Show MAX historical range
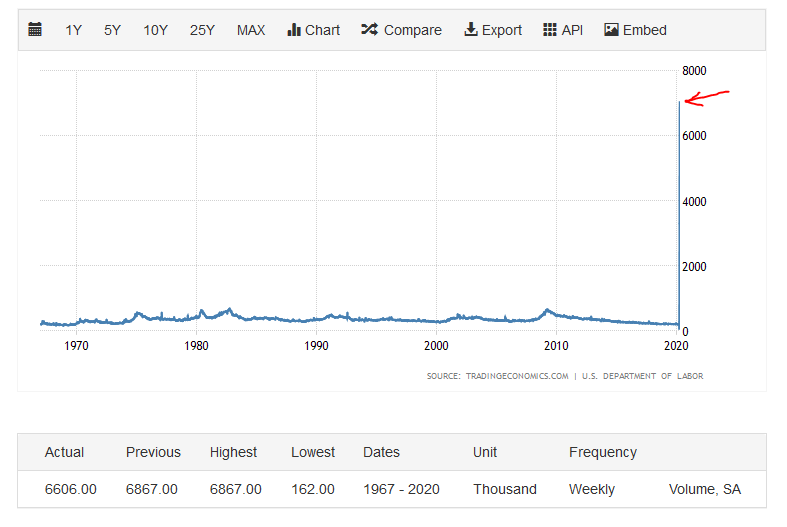The image size is (787, 527). tap(251, 30)
